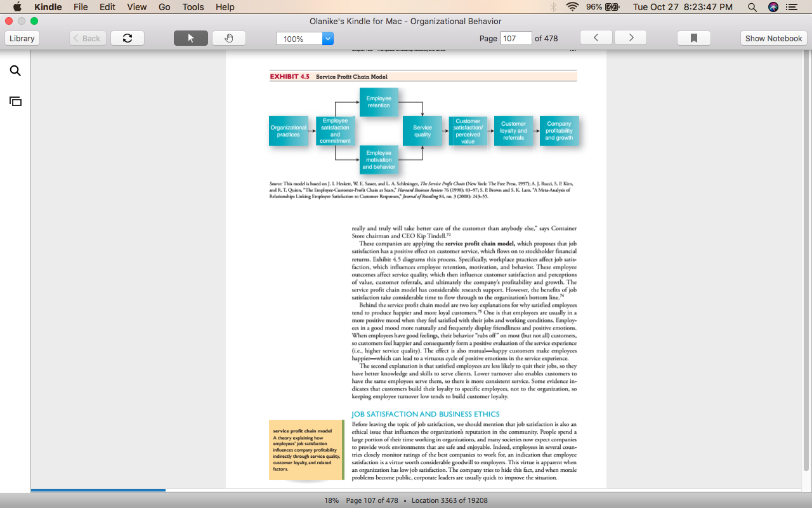Screen dimensions: 812x508
Task: Click the page number input field
Action: coord(516,38)
